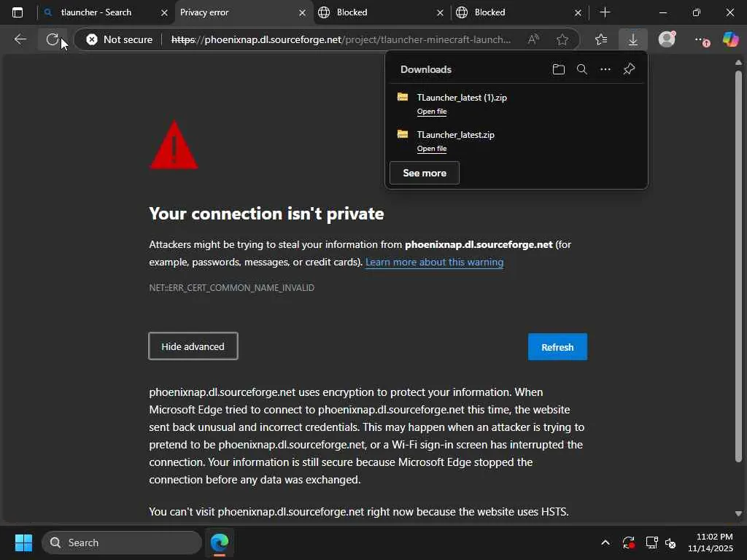Image resolution: width=747 pixels, height=560 pixels.
Task: Open Learn more about this warning
Action: 434,262
